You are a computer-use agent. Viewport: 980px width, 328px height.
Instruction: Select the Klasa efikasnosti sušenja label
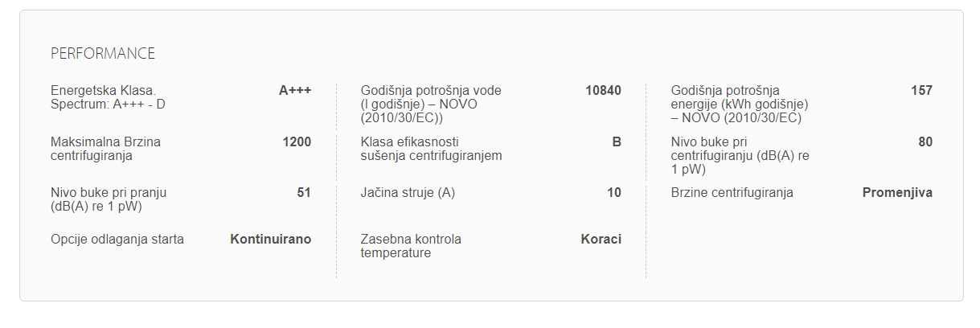pos(431,149)
